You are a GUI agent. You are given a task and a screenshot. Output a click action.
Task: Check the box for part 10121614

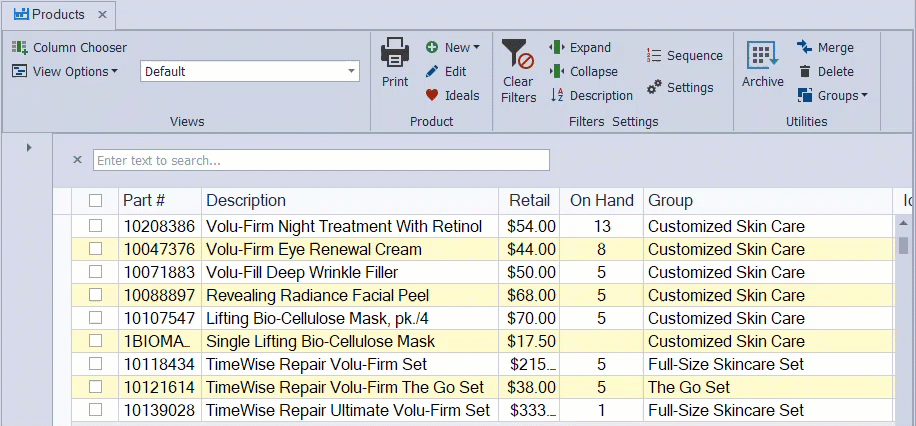click(95, 387)
